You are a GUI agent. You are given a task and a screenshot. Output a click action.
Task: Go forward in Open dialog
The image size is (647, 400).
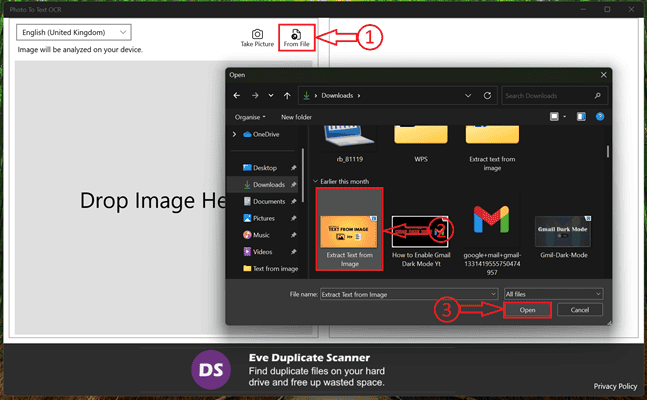tap(255, 95)
